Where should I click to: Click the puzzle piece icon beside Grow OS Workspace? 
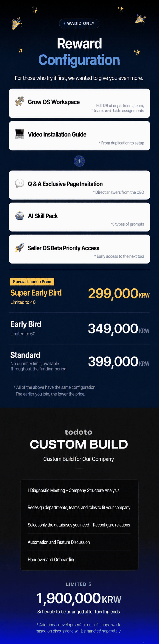click(x=19, y=101)
